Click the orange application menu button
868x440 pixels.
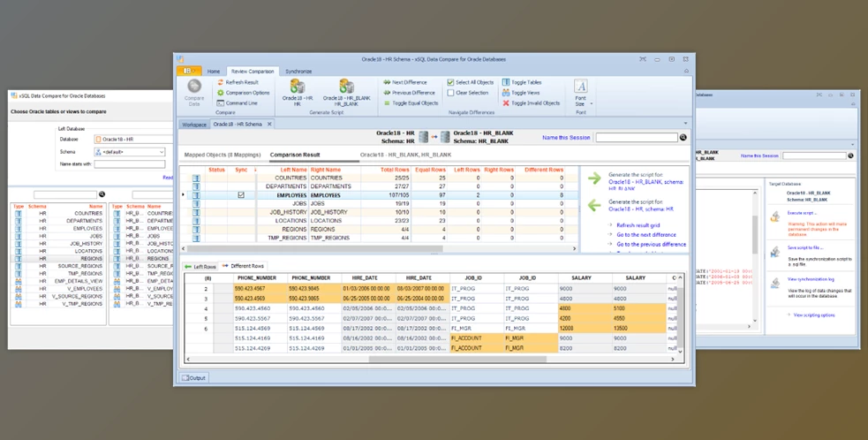tap(189, 71)
